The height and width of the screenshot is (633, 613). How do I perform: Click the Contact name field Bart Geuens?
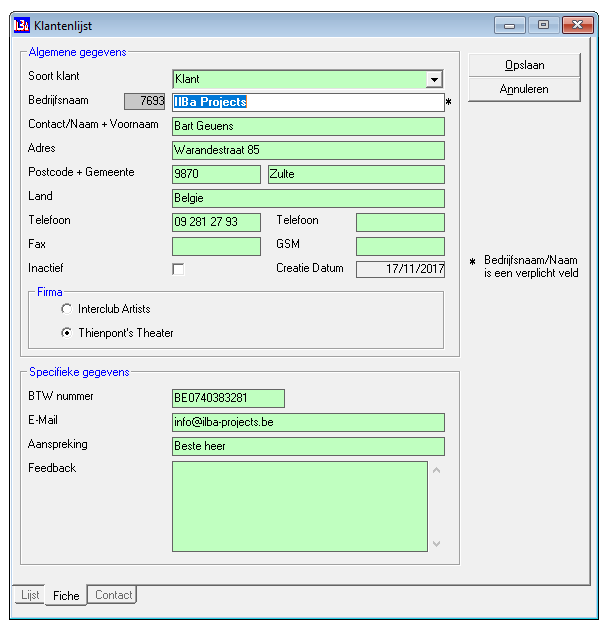309,126
